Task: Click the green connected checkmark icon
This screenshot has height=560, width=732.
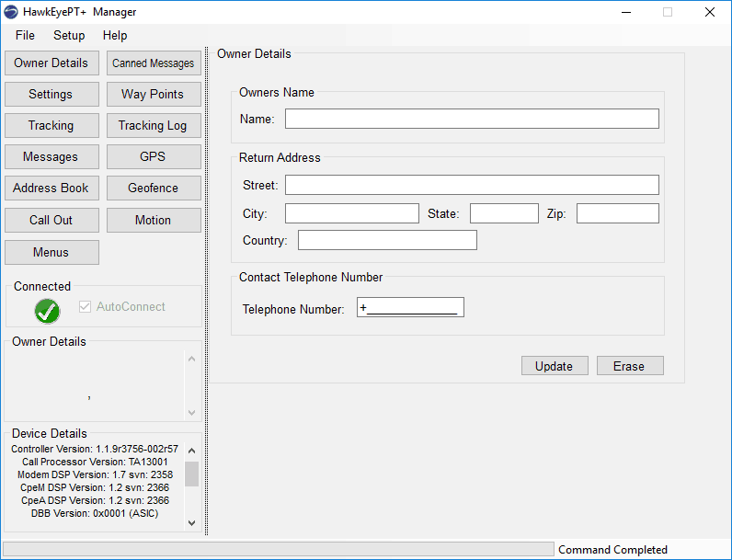Action: [x=47, y=312]
